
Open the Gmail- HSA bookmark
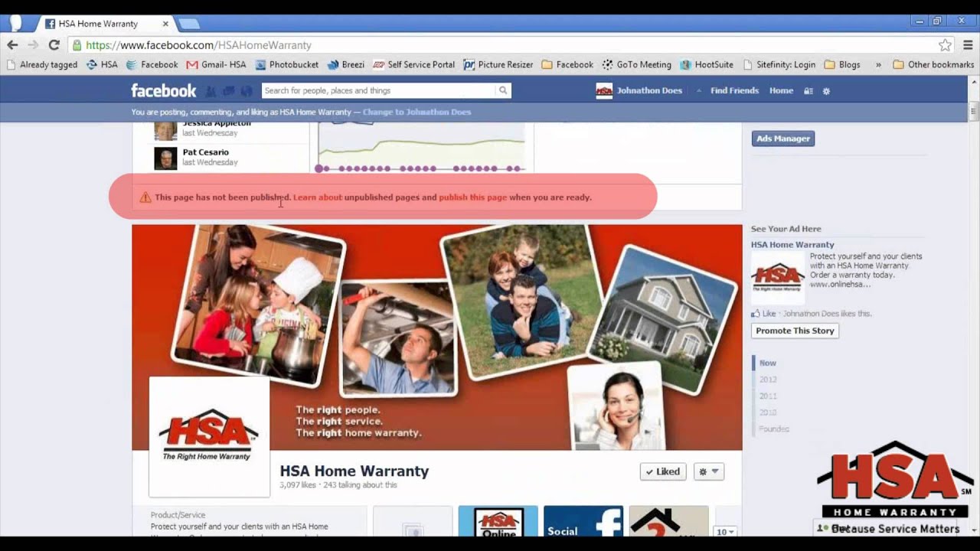coord(216,65)
